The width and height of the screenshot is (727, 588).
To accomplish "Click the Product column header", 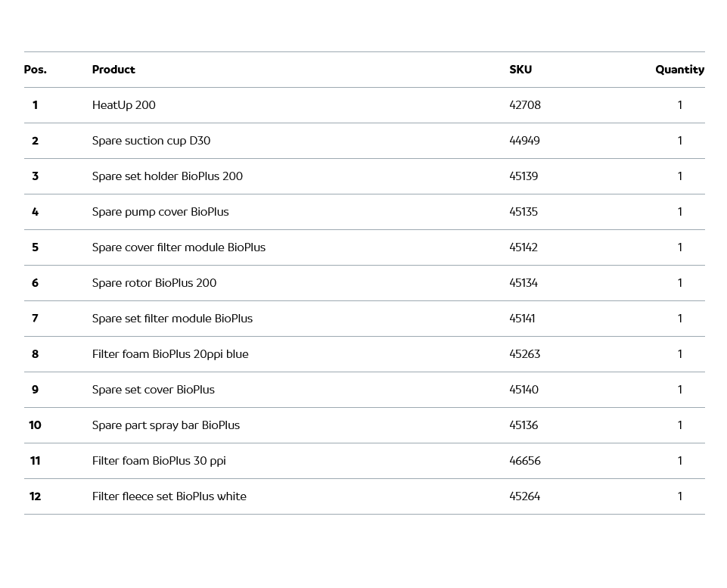I will (113, 70).
